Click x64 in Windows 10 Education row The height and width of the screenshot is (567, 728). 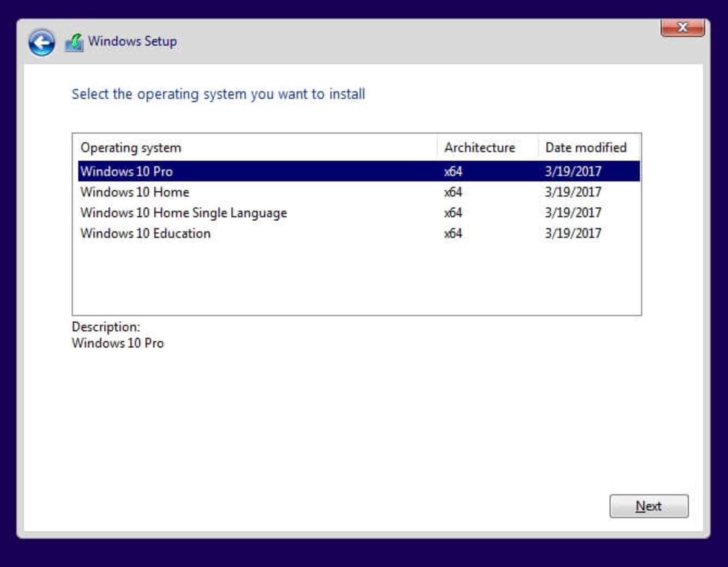pyautogui.click(x=453, y=233)
